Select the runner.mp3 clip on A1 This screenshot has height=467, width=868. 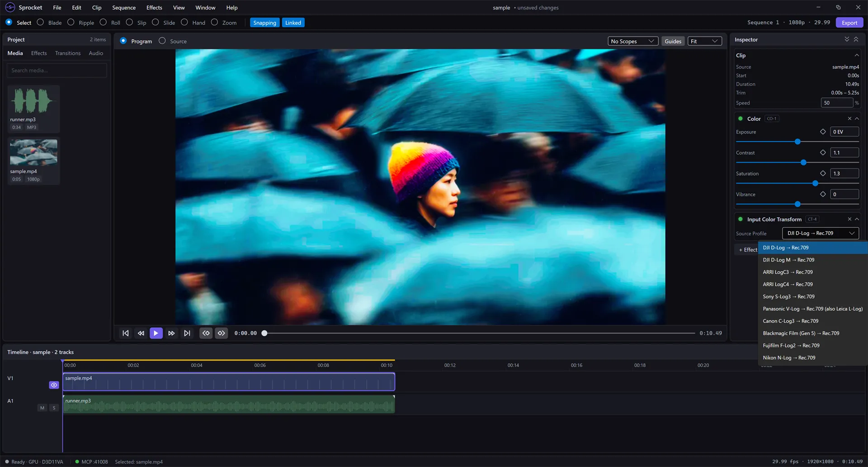coord(229,404)
